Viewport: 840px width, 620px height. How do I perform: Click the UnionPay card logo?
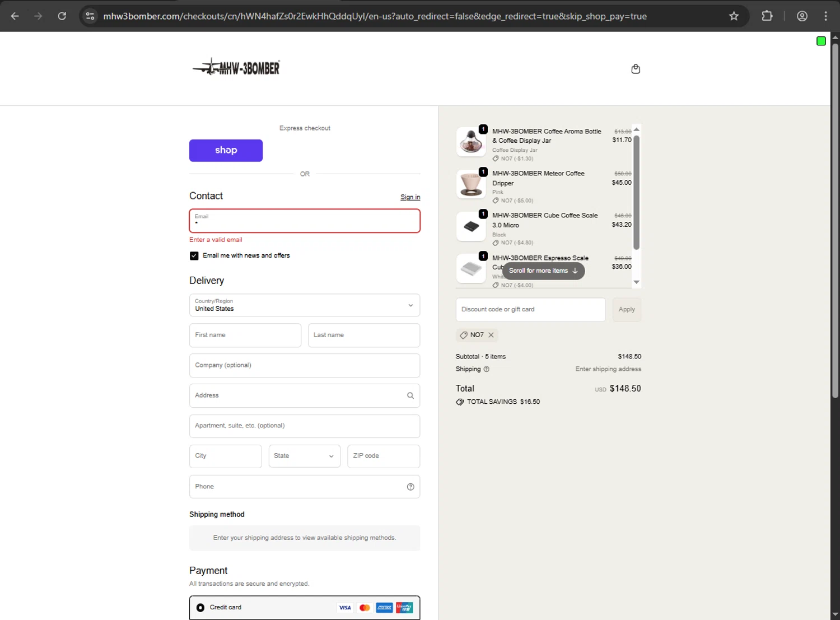click(x=404, y=608)
